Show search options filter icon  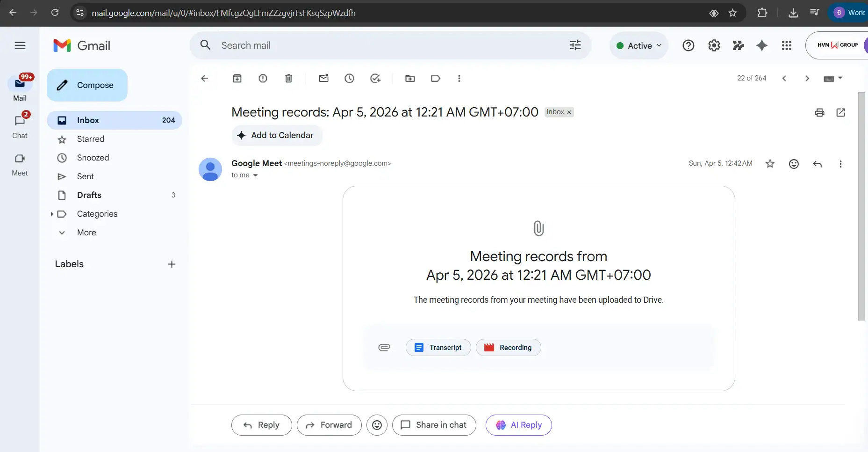(x=575, y=45)
